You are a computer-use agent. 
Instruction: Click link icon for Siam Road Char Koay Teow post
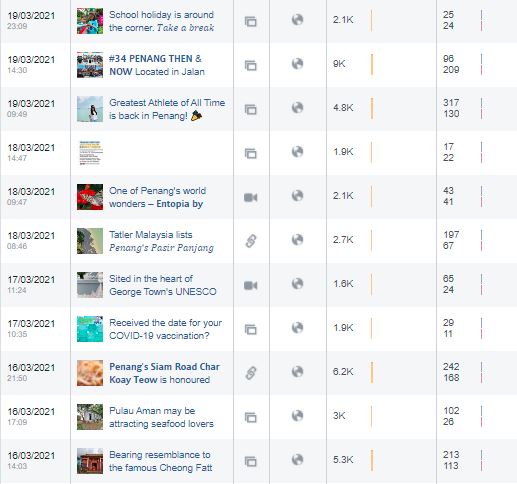[x=251, y=373]
